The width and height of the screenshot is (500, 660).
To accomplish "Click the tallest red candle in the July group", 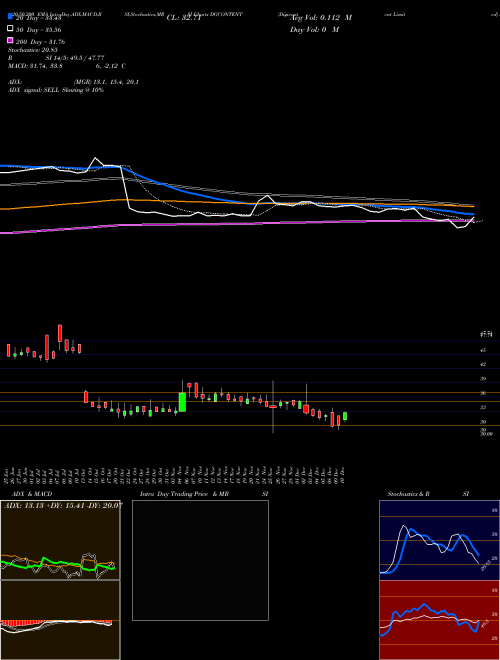I will pyautogui.click(x=47, y=347).
